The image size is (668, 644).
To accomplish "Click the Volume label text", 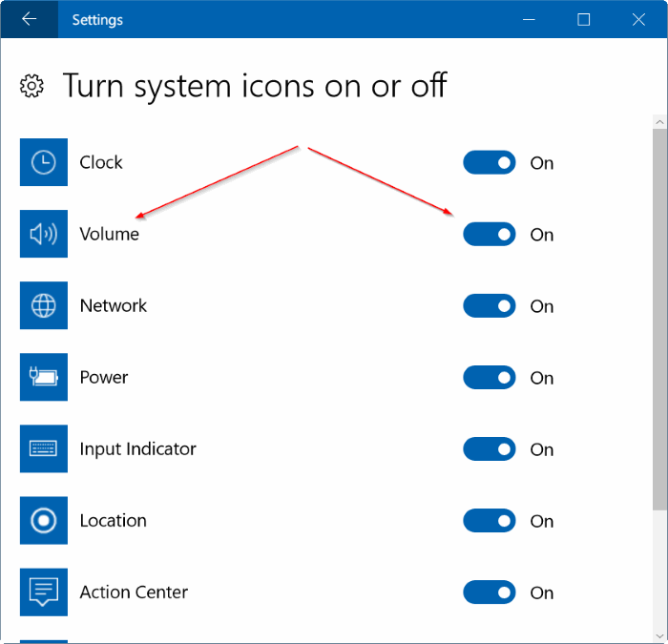I will coord(110,234).
